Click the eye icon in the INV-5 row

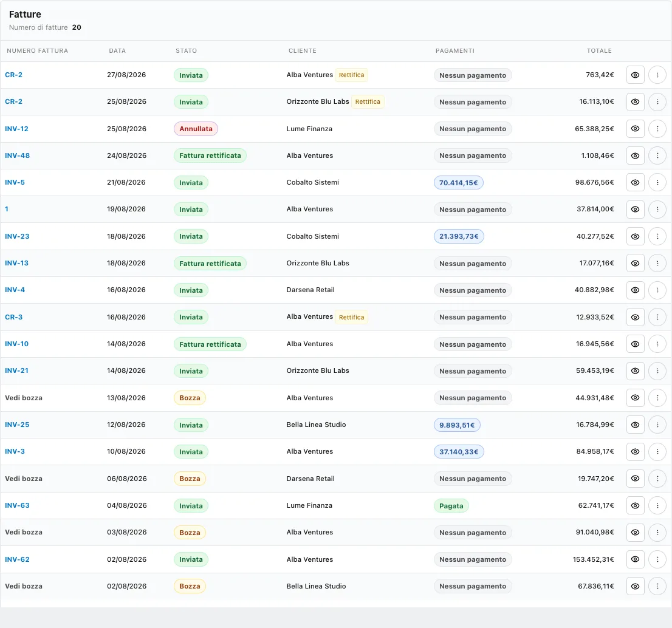pyautogui.click(x=635, y=182)
